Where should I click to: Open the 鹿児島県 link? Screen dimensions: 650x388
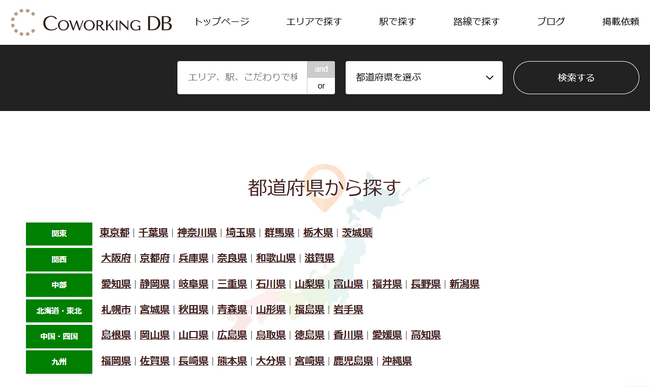point(353,361)
